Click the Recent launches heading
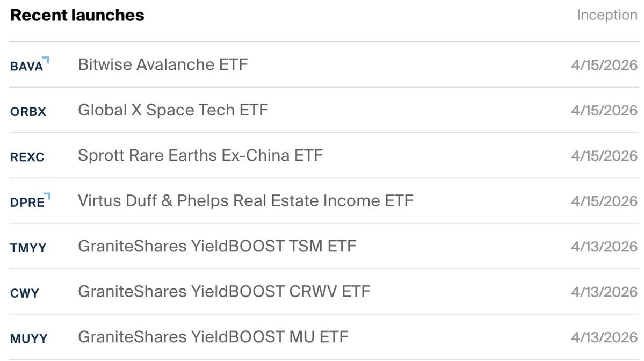This screenshot has width=644, height=361. click(77, 15)
